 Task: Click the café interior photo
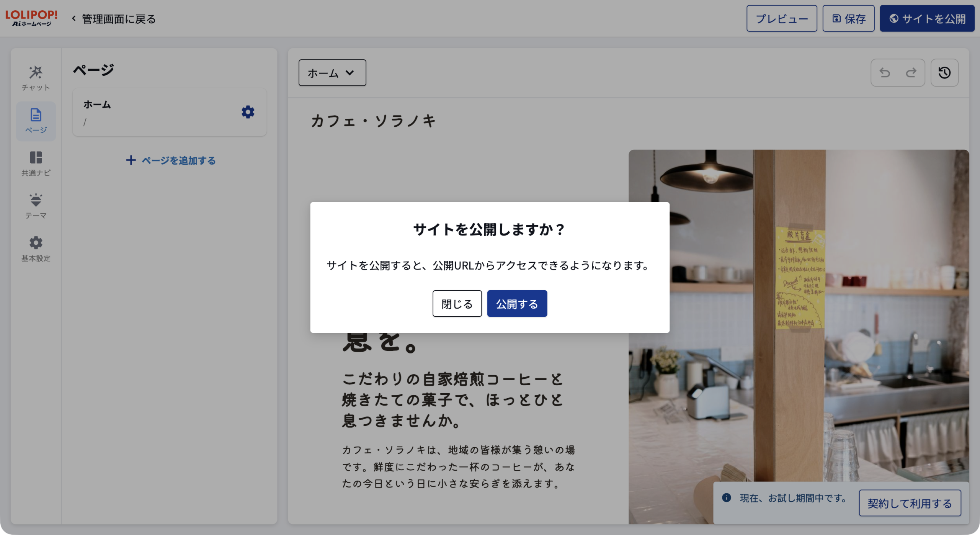click(x=799, y=337)
